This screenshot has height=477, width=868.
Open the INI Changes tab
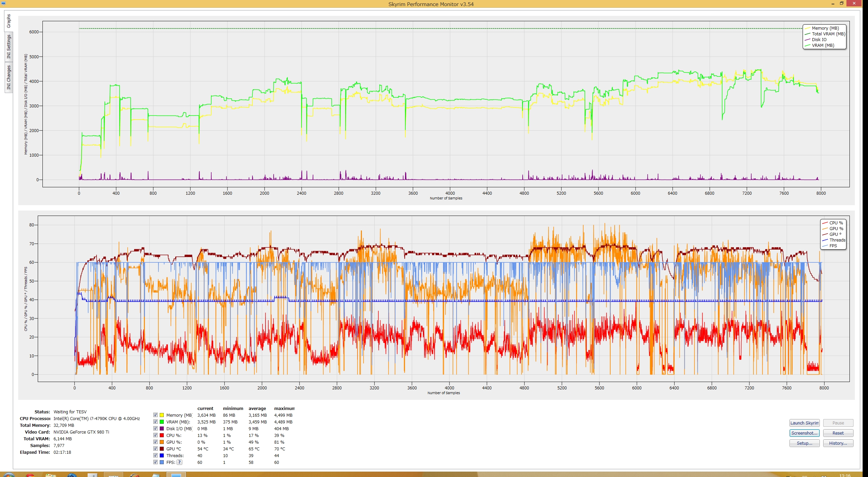pyautogui.click(x=9, y=77)
